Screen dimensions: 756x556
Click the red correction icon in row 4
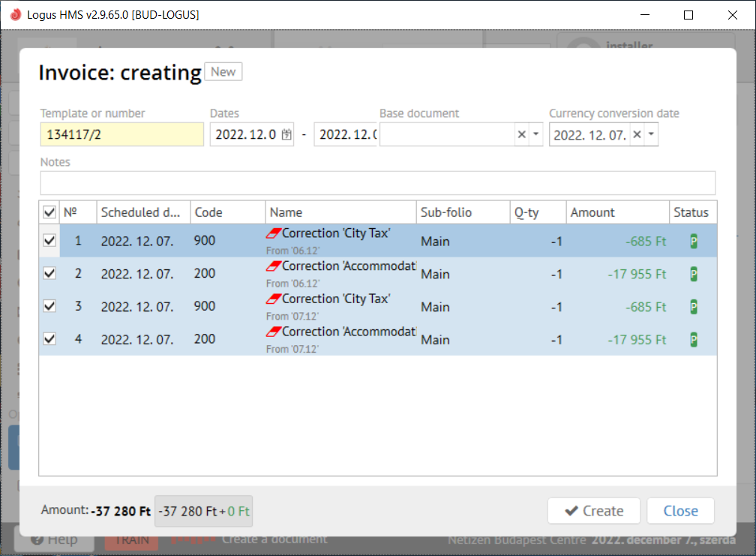coord(274,332)
